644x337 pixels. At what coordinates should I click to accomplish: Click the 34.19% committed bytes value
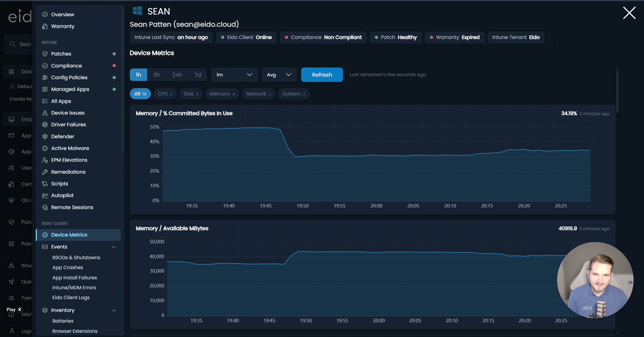click(x=569, y=114)
